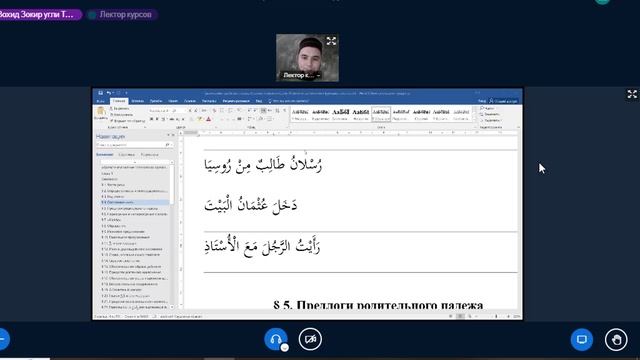Activate Формат по образцу format painter

pyautogui.click(x=127, y=121)
